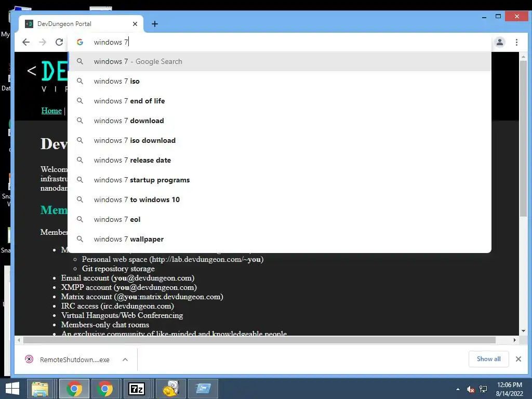
Task: Close the DevDungeon Portal tab
Action: (135, 24)
